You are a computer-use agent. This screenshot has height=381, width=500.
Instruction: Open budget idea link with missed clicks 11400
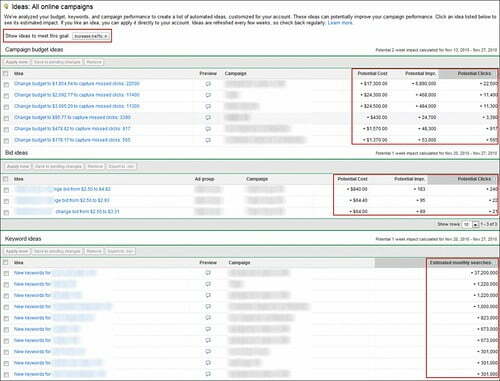[77, 95]
